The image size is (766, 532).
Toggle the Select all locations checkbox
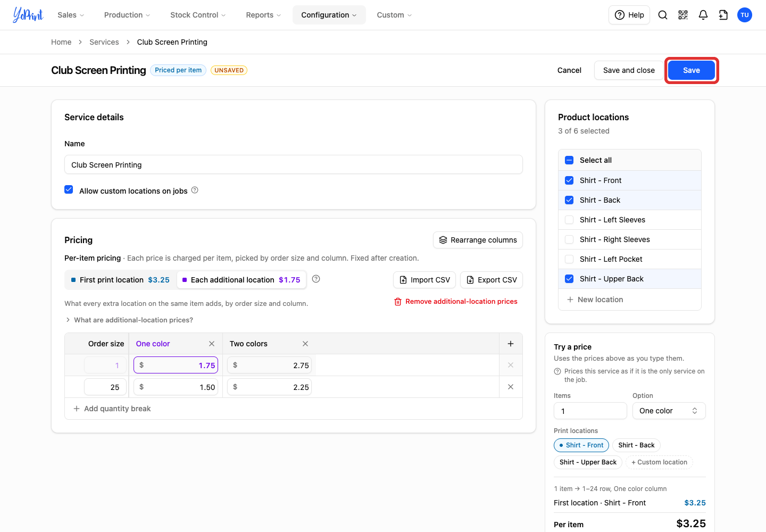569,160
